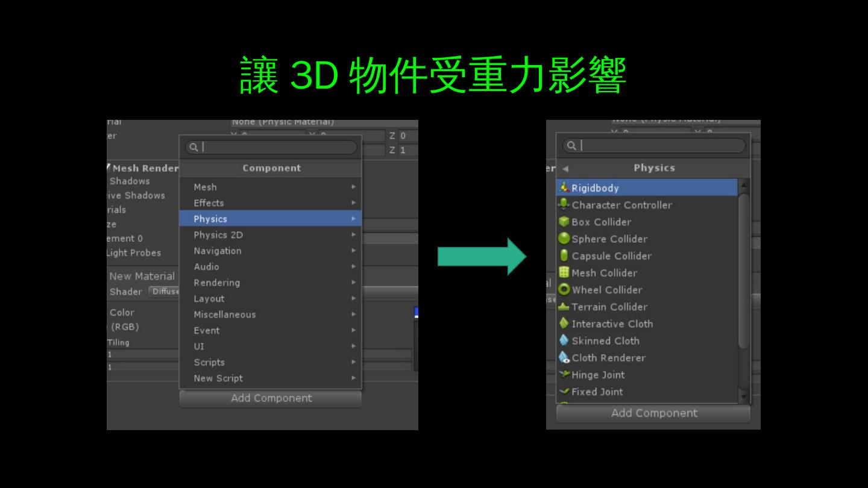The width and height of the screenshot is (868, 488).
Task: Choose the Wheel Collider ring icon
Action: 564,289
